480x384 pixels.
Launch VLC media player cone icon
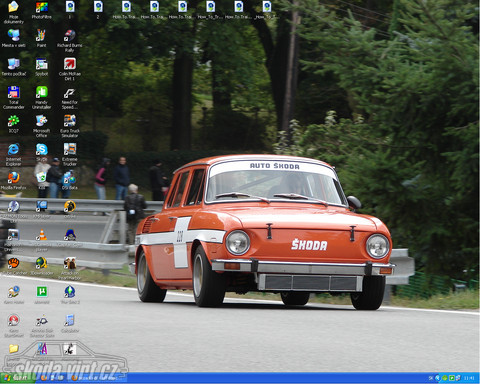tap(41, 235)
